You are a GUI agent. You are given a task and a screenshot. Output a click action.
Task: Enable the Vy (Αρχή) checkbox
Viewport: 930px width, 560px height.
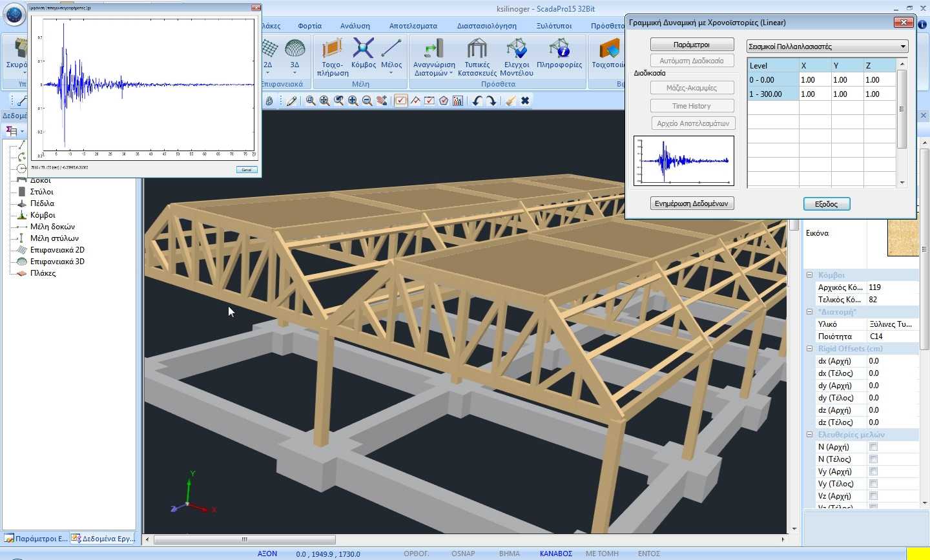click(873, 472)
